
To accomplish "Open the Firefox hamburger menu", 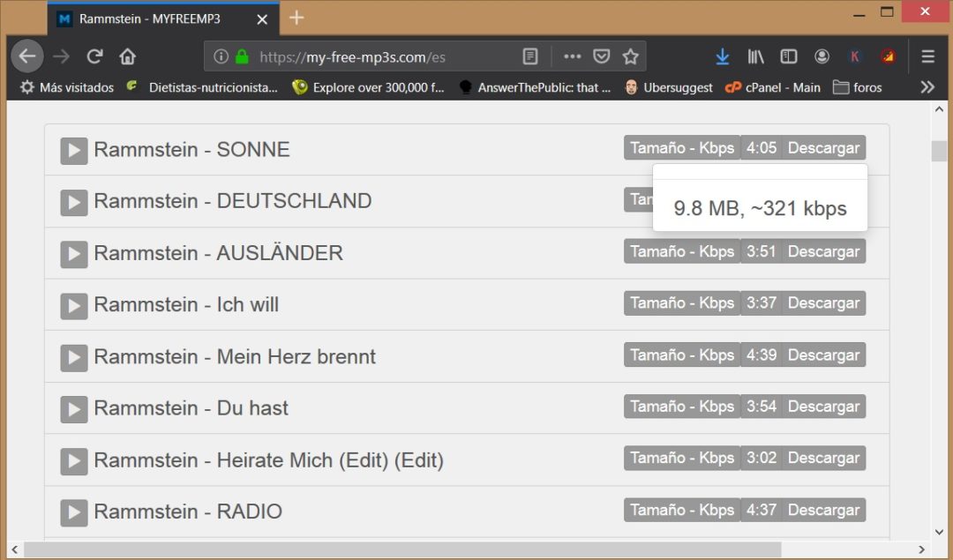I will pyautogui.click(x=927, y=56).
